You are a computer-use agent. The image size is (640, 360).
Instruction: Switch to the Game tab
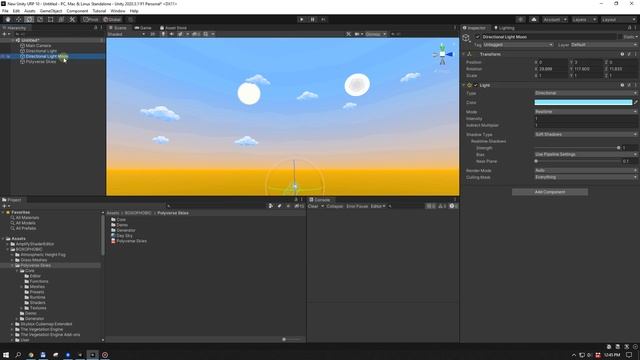click(143, 28)
